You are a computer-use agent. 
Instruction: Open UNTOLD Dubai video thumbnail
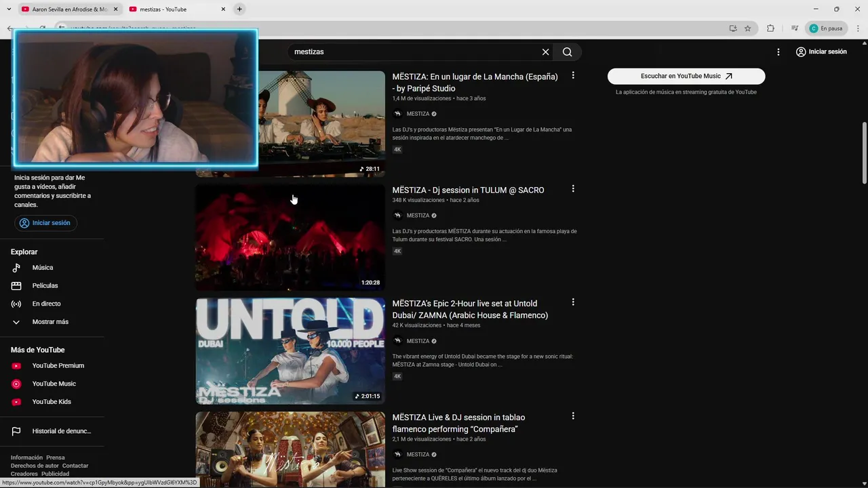click(290, 351)
